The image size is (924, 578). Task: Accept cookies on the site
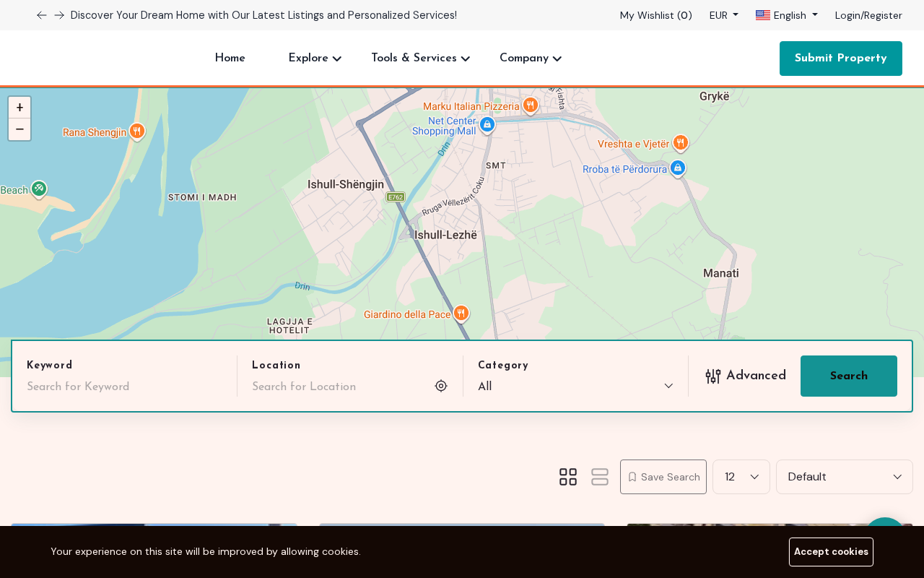click(831, 551)
